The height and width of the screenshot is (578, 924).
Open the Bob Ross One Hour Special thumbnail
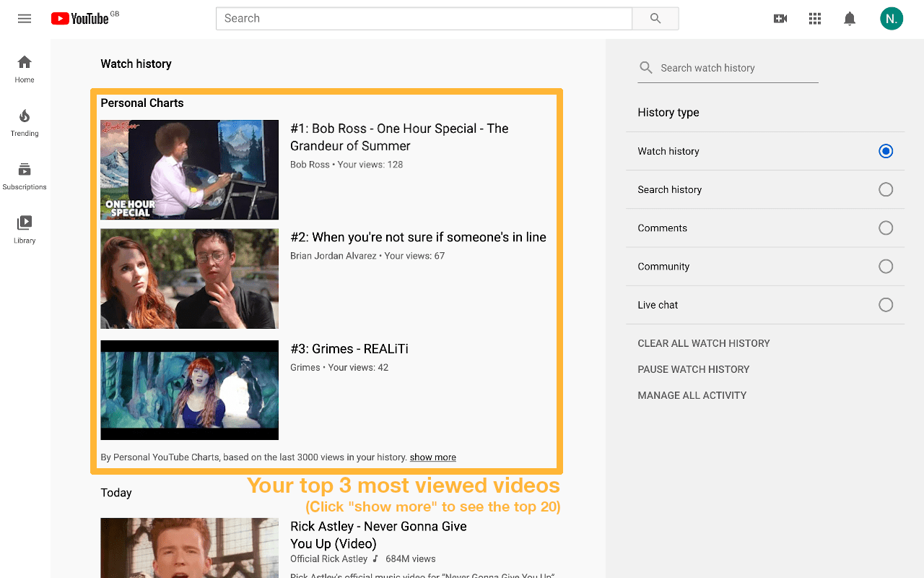[x=189, y=170]
